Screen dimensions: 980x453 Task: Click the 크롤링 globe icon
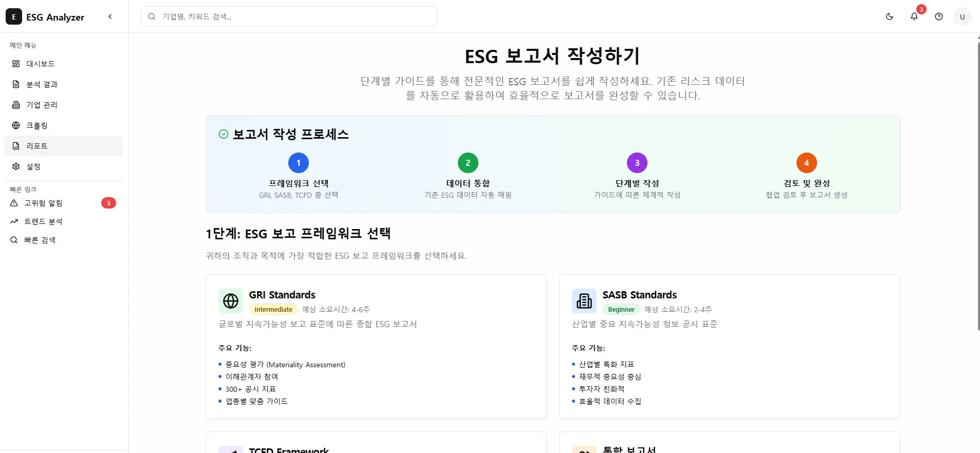16,125
